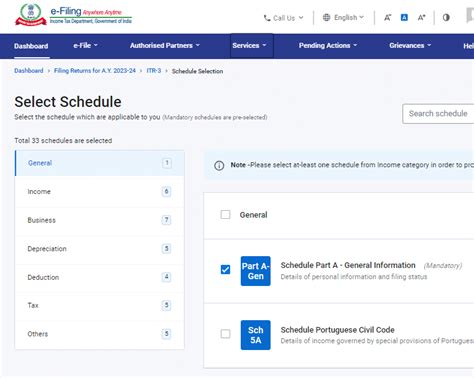The width and height of the screenshot is (474, 378).
Task: Click the Others category count badge
Action: (167, 334)
